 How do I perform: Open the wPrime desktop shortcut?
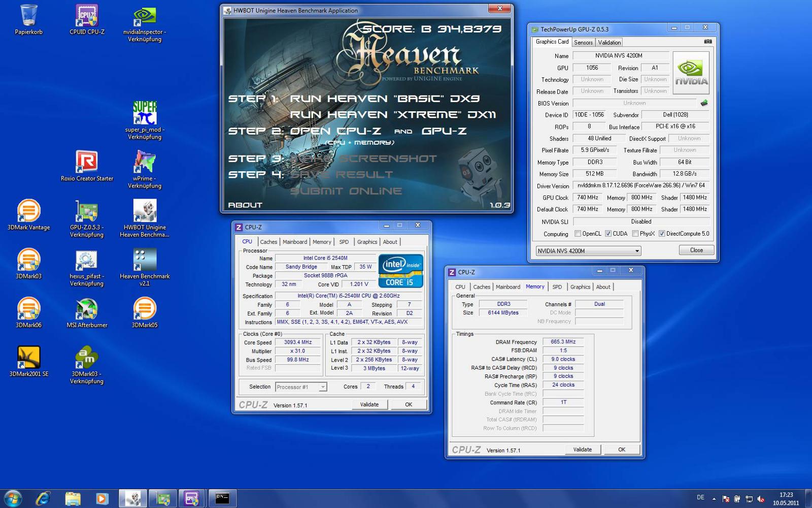point(145,170)
